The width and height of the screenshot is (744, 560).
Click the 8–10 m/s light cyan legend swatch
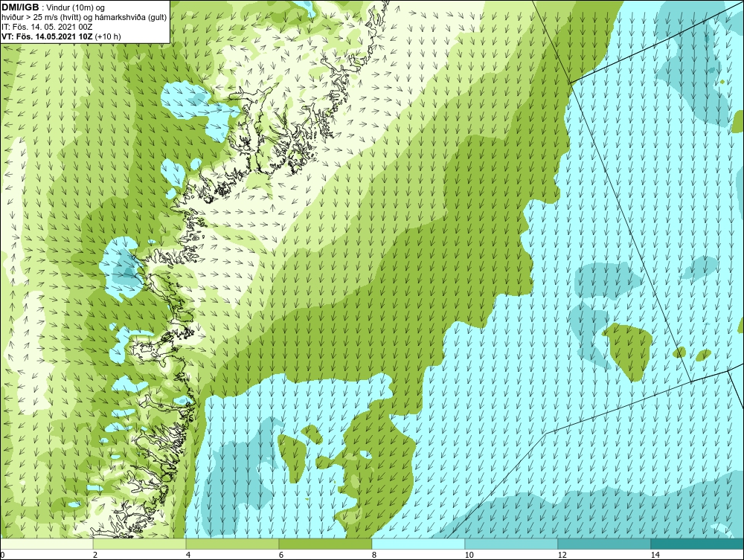(x=418, y=544)
